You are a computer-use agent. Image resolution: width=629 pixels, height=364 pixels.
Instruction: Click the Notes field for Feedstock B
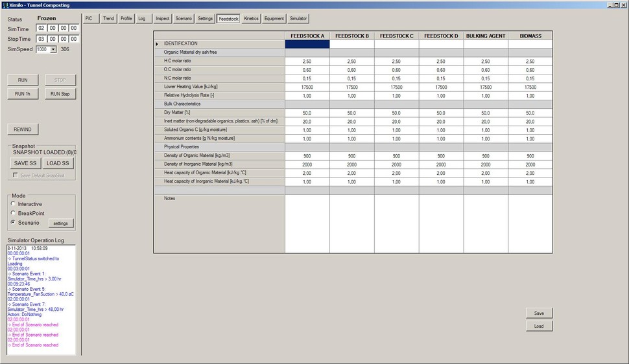[351, 223]
